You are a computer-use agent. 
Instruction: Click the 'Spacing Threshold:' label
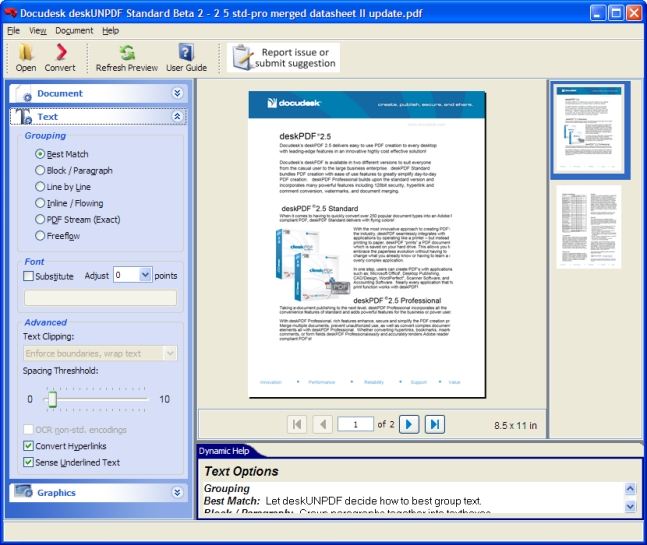coord(61,370)
